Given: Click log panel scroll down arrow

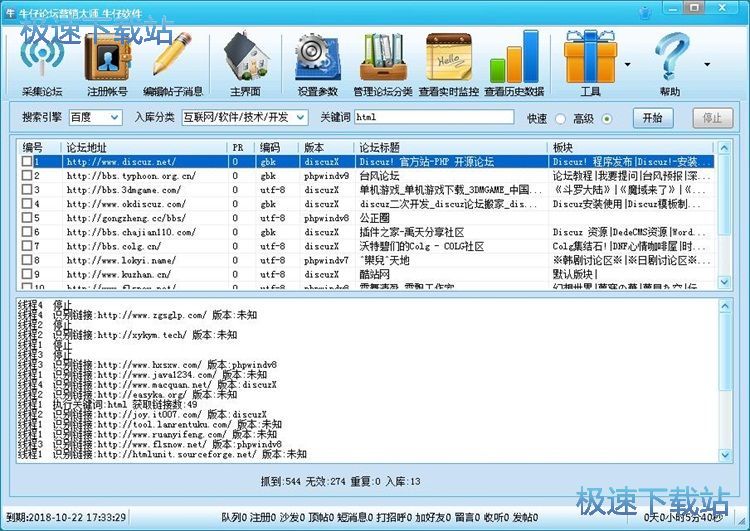Looking at the screenshot, I should (x=725, y=454).
